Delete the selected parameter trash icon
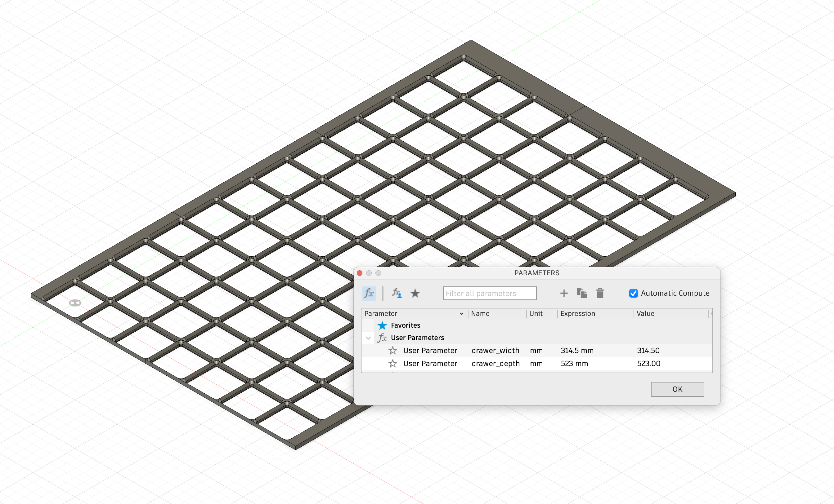Viewport: 834px width, 504px height. coord(600,293)
